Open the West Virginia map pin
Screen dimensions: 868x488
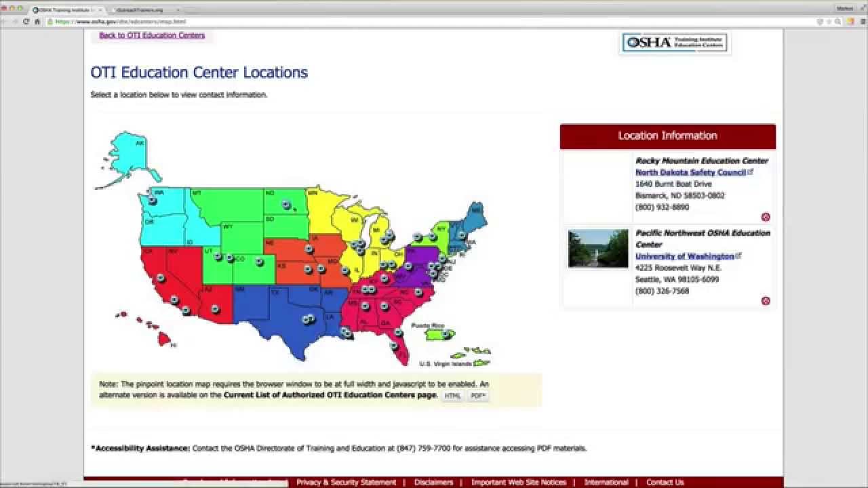pyautogui.click(x=408, y=266)
